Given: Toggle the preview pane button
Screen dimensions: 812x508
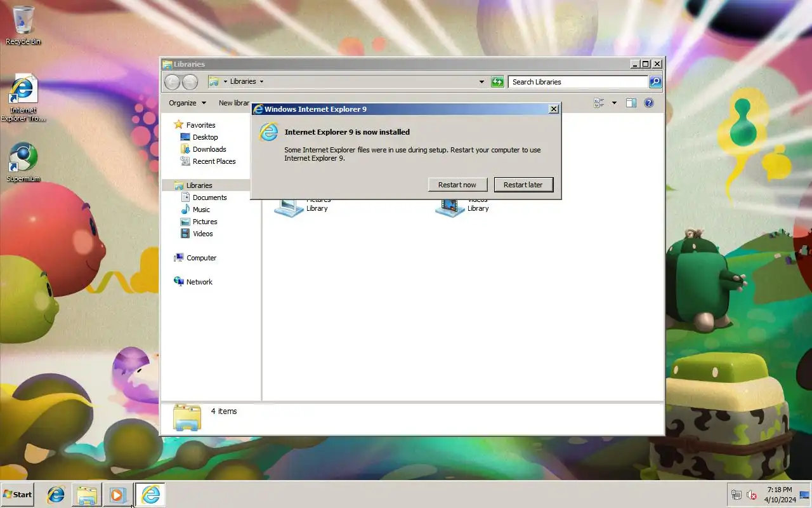Looking at the screenshot, I should point(631,103).
